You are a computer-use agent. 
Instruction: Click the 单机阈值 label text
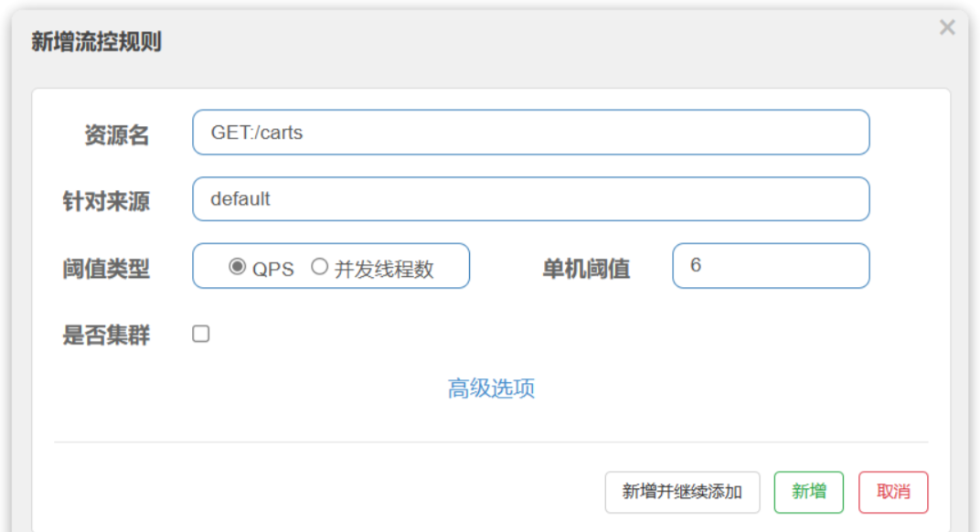coord(586,269)
